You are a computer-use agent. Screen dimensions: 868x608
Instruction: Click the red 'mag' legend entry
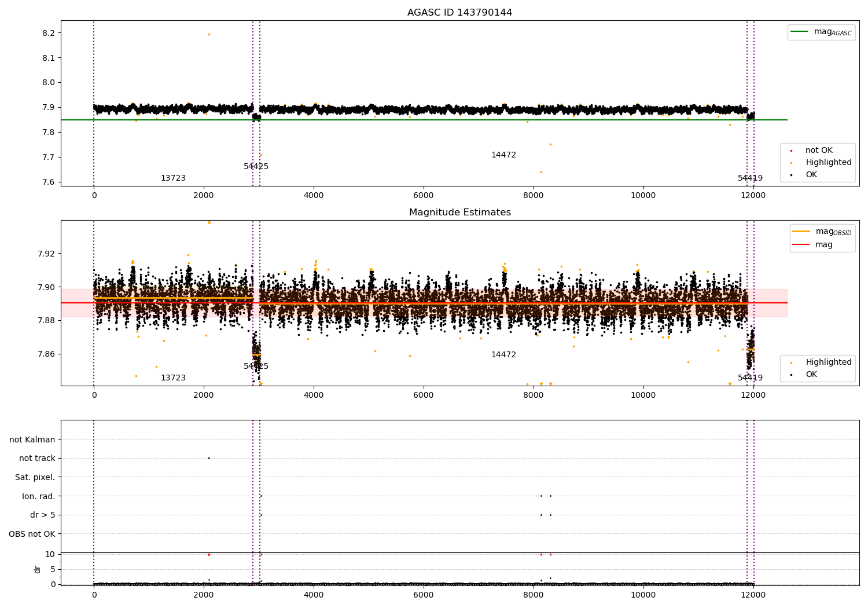click(813, 245)
